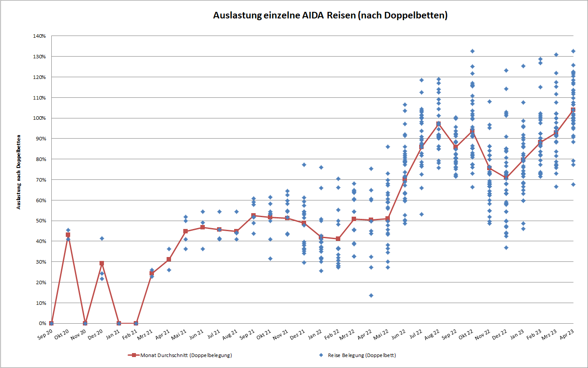Image resolution: width=588 pixels, height=368 pixels.
Task: Pick the x-axis label 'Mai 22'
Action: pos(382,334)
